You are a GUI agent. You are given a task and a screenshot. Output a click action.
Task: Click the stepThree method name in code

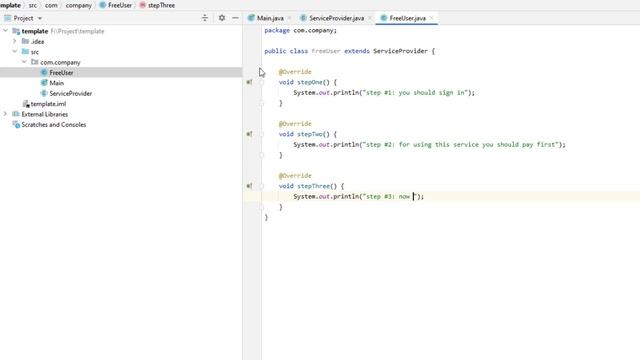click(x=313, y=186)
